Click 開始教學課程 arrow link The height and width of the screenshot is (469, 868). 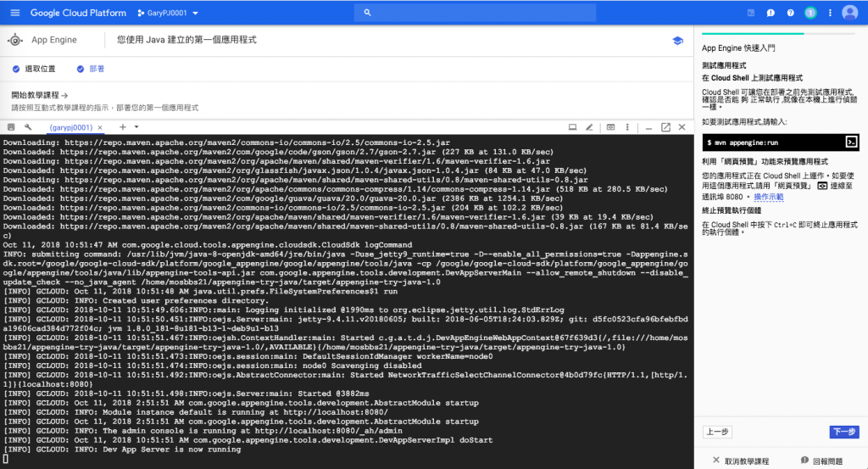tap(39, 95)
